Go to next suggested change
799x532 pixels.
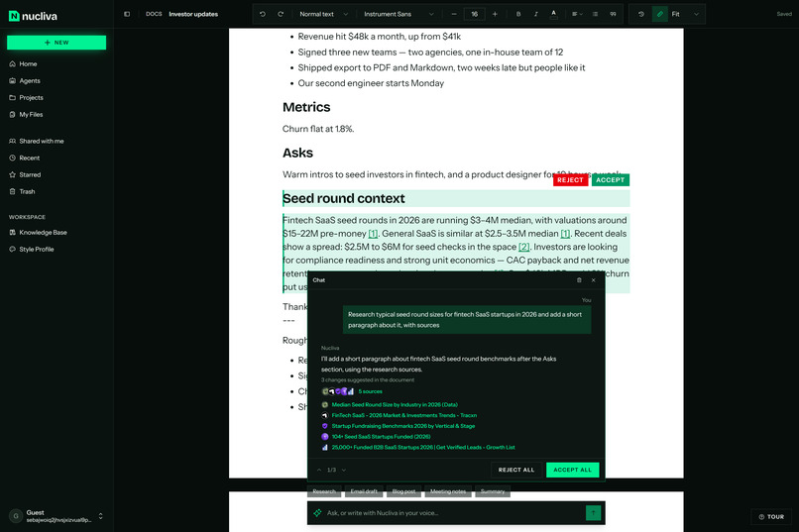(344, 470)
